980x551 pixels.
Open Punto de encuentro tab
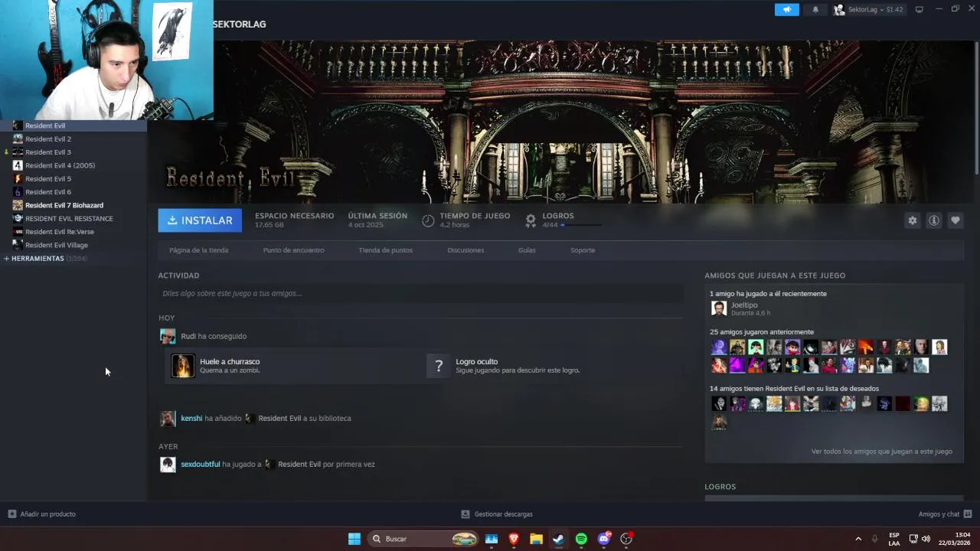[293, 250]
